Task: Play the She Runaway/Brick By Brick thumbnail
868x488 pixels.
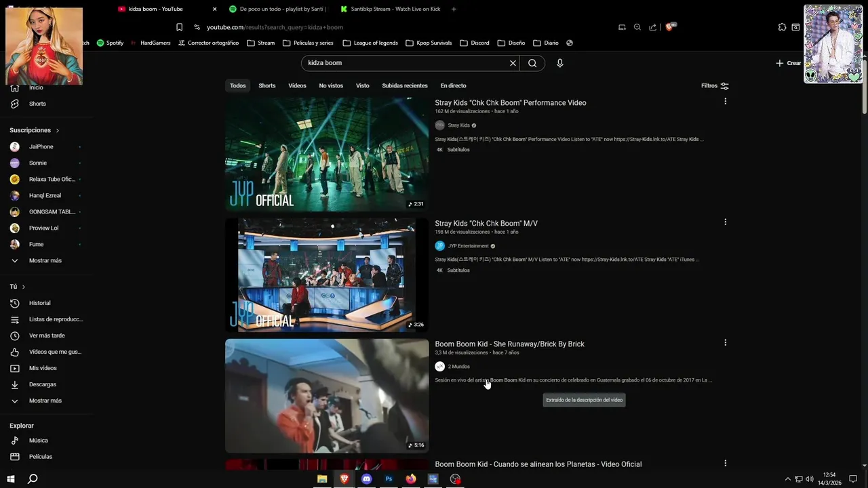Action: tap(327, 396)
